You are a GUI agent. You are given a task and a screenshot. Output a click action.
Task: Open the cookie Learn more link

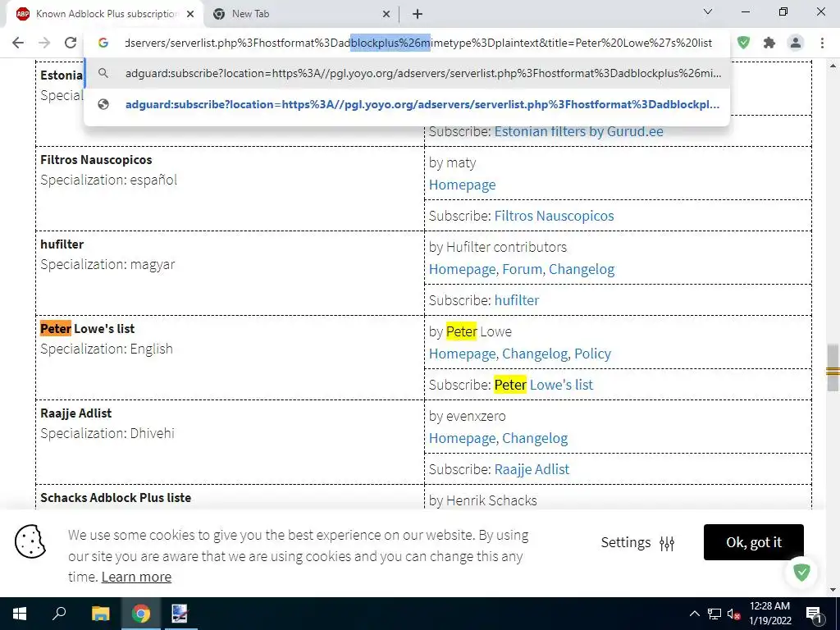(x=136, y=577)
